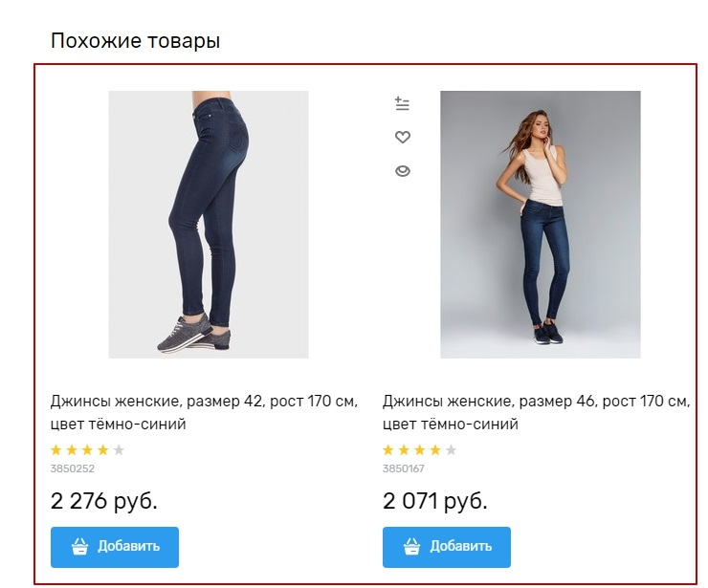
Task: Click the fourth star of the size 46 jeans rating
Action: click(435, 450)
